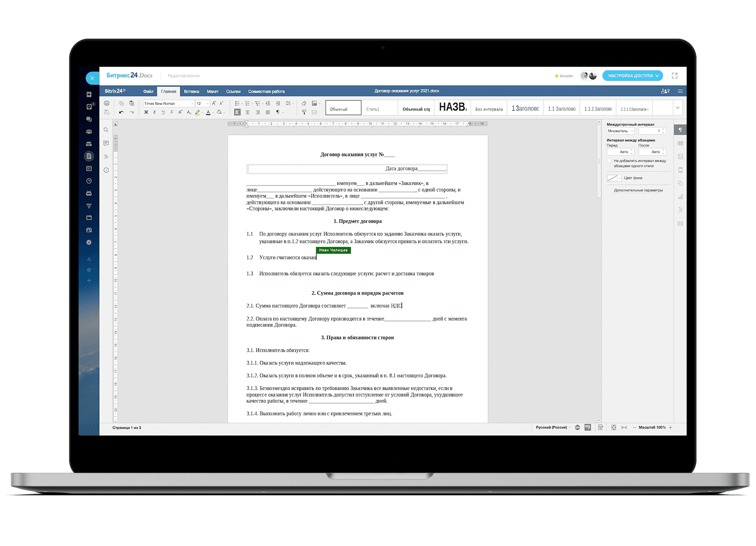Image resolution: width=756 pixels, height=546 pixels.
Task: Toggle left text alignment
Action: coord(237,112)
